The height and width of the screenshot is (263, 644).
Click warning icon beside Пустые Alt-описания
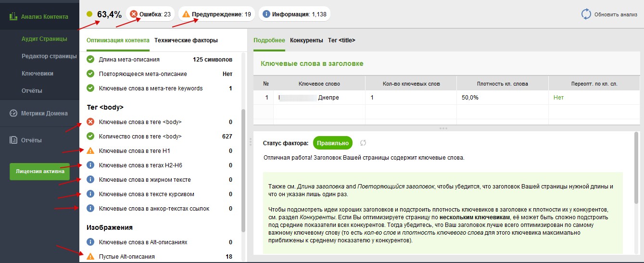(90, 257)
